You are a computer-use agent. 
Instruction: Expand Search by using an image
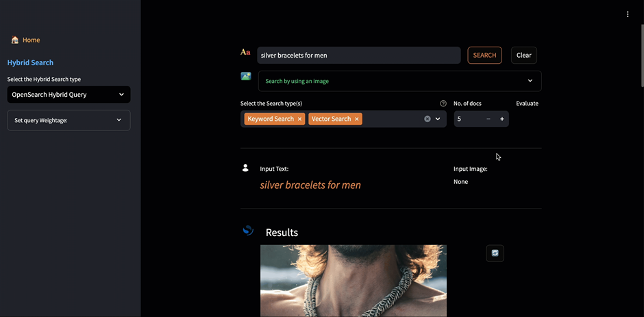click(x=400, y=81)
